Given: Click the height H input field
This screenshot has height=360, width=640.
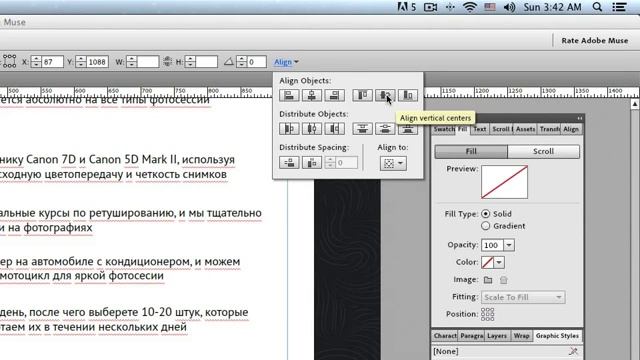Looking at the screenshot, I should pos(207,62).
